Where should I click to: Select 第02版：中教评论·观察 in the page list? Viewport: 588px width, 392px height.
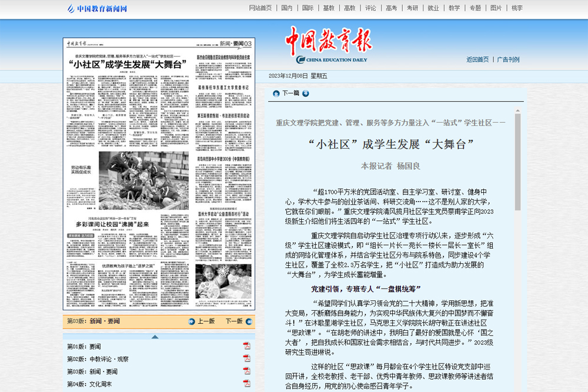point(98,359)
